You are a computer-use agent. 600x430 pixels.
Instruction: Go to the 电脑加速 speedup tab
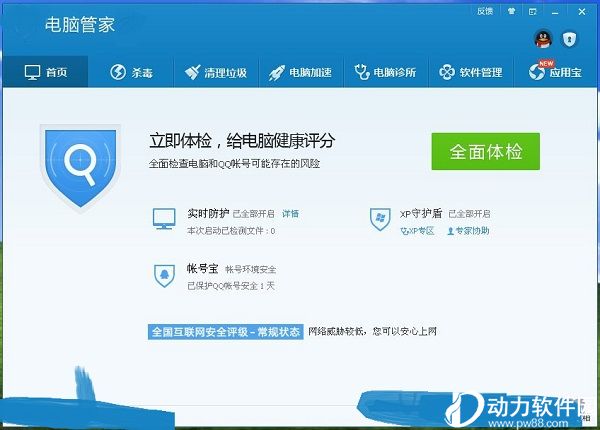click(x=300, y=72)
